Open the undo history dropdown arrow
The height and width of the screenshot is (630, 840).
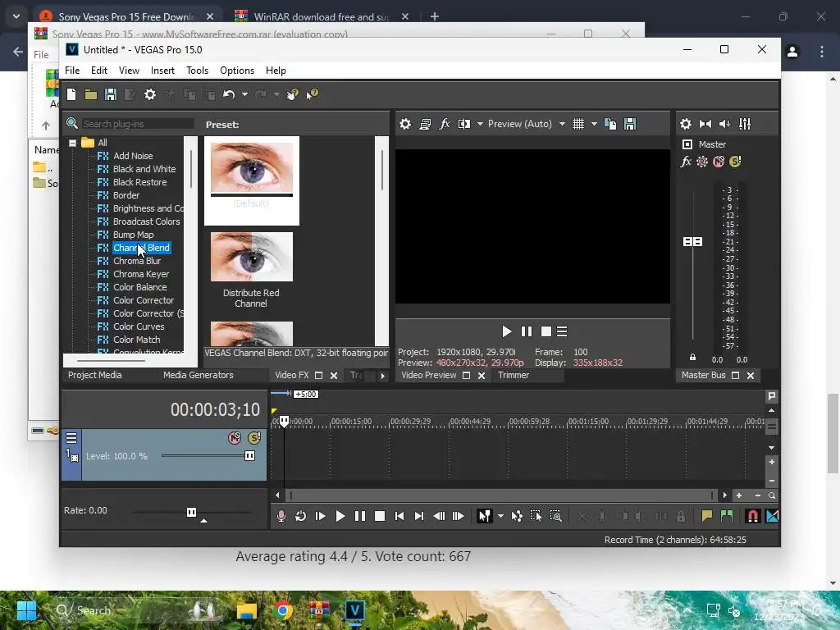point(244,95)
